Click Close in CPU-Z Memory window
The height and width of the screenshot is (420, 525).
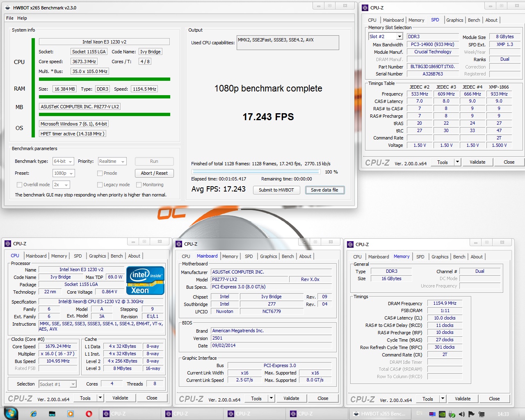pos(494,399)
